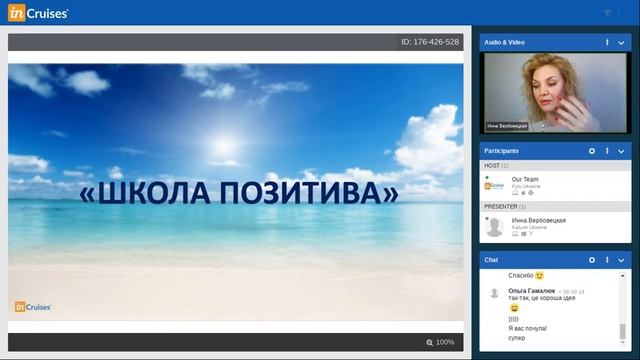Click the 100% zoom level value
Screen dimensions: 640x360
445,342
